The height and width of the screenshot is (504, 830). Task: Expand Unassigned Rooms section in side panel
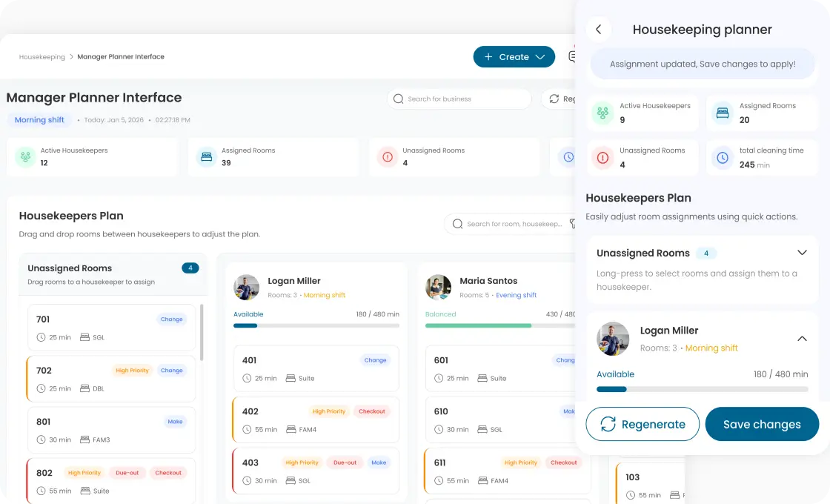pos(802,253)
